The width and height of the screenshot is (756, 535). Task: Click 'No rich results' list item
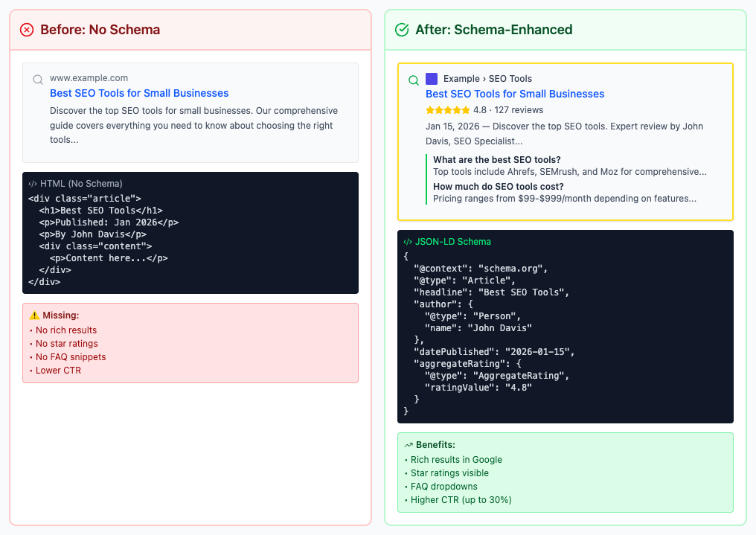(66, 330)
